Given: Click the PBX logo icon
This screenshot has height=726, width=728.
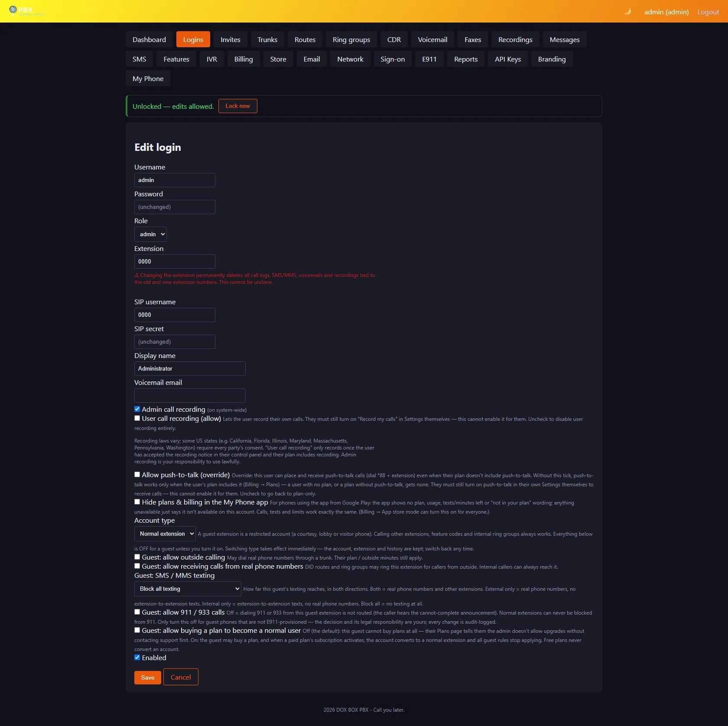Looking at the screenshot, I should pos(13,10).
